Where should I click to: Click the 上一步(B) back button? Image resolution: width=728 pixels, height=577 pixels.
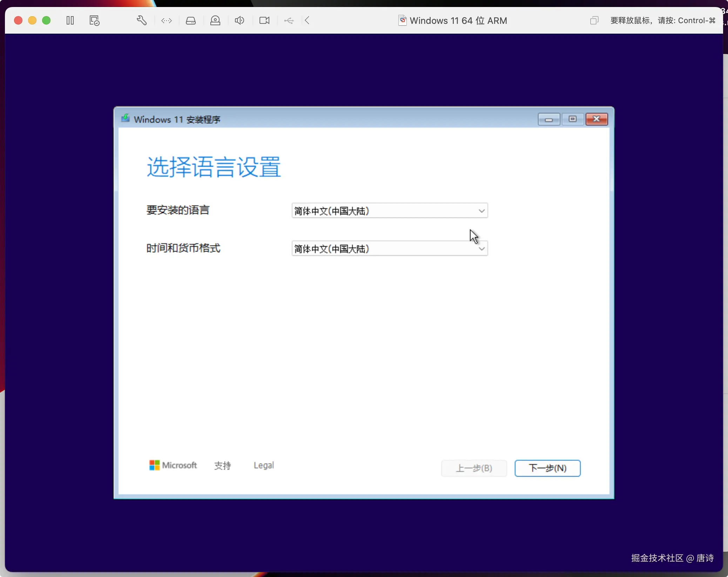point(474,468)
